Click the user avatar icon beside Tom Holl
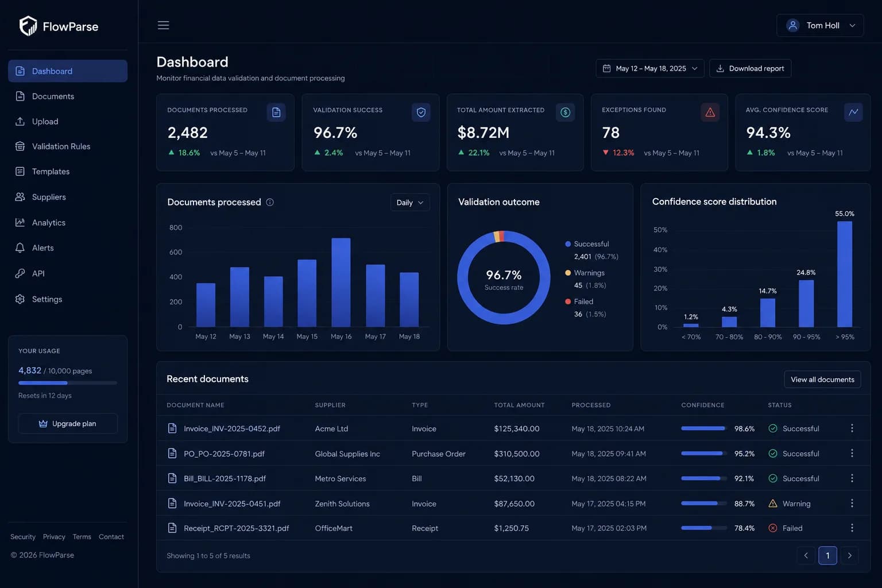The image size is (882, 588). coord(793,25)
